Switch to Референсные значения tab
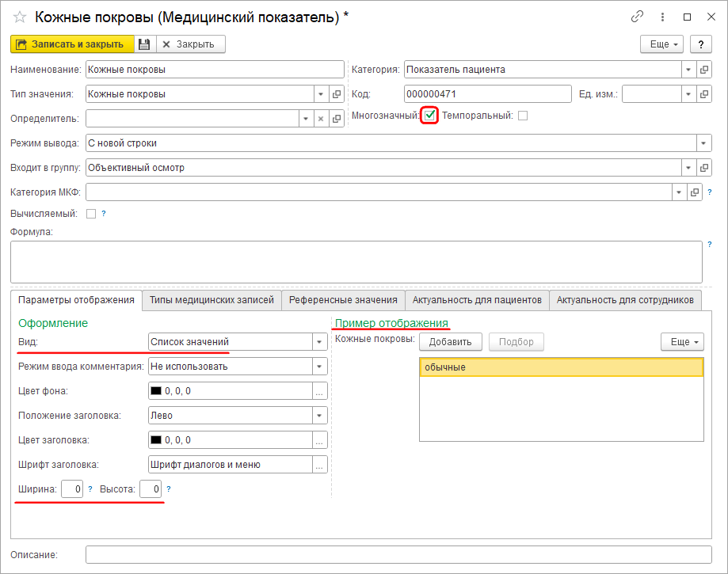 (343, 300)
